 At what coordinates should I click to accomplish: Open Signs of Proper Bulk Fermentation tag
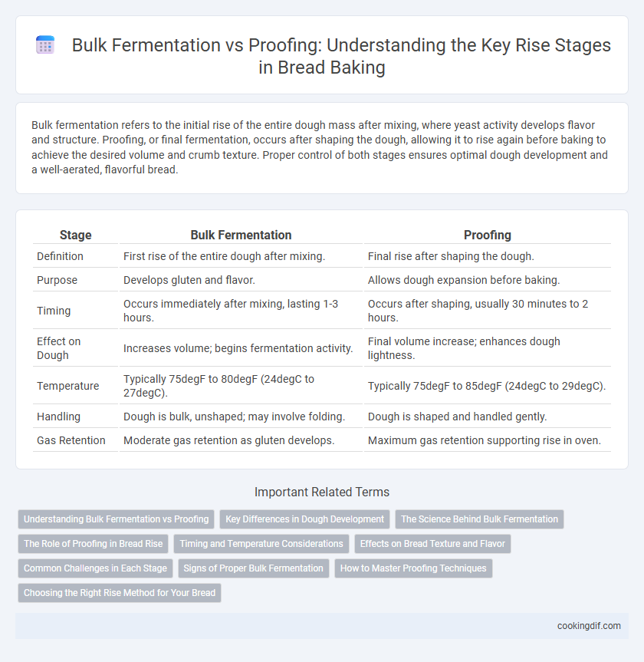[x=253, y=568]
